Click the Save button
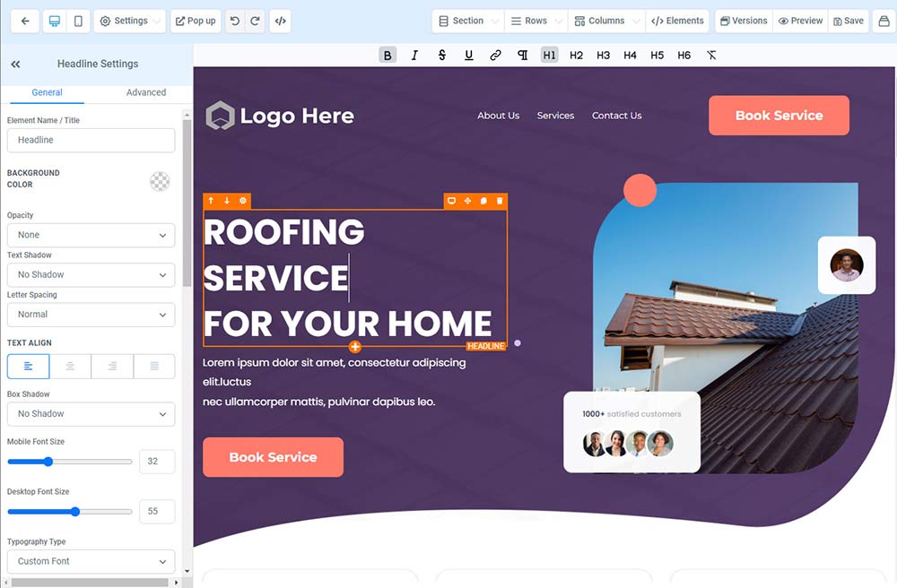 [849, 22]
